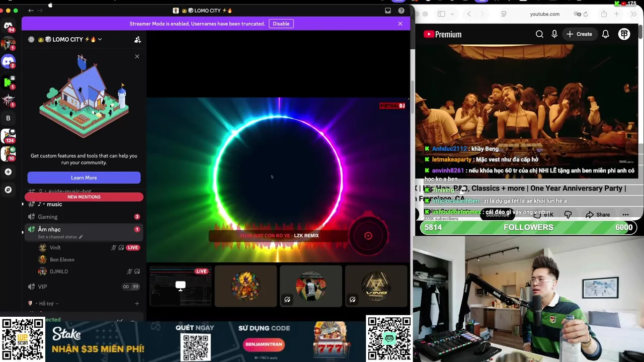Open new Safari tab
644x362 pixels.
[617, 14]
